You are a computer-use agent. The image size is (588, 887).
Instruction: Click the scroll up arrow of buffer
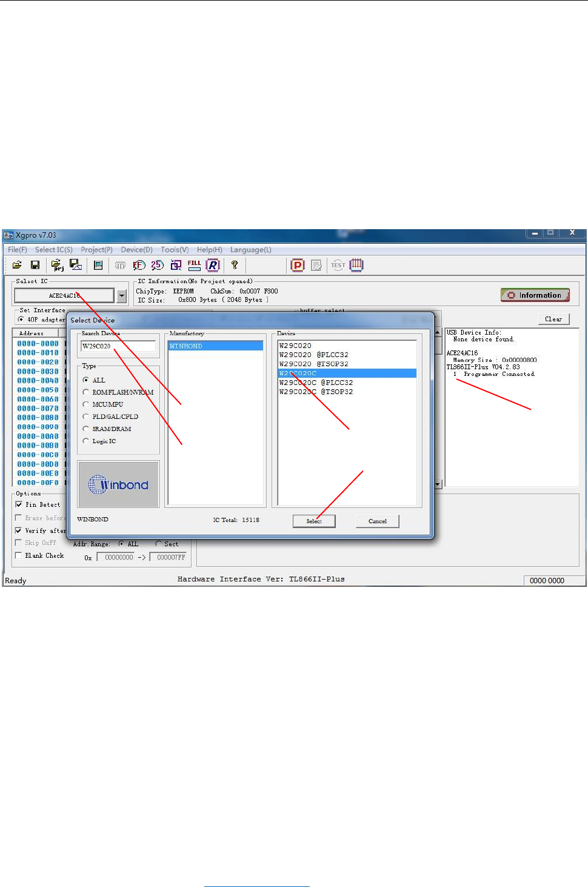click(x=438, y=332)
